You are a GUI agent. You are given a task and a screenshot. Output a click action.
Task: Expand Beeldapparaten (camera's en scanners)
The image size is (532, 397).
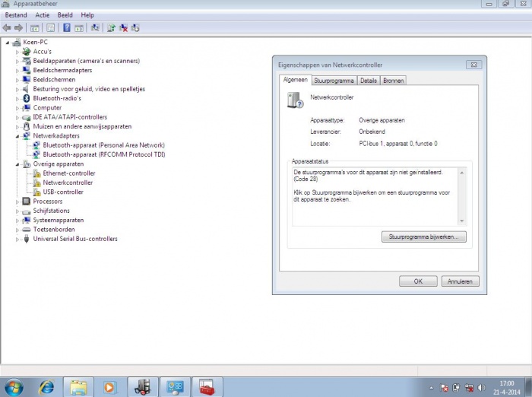17,62
